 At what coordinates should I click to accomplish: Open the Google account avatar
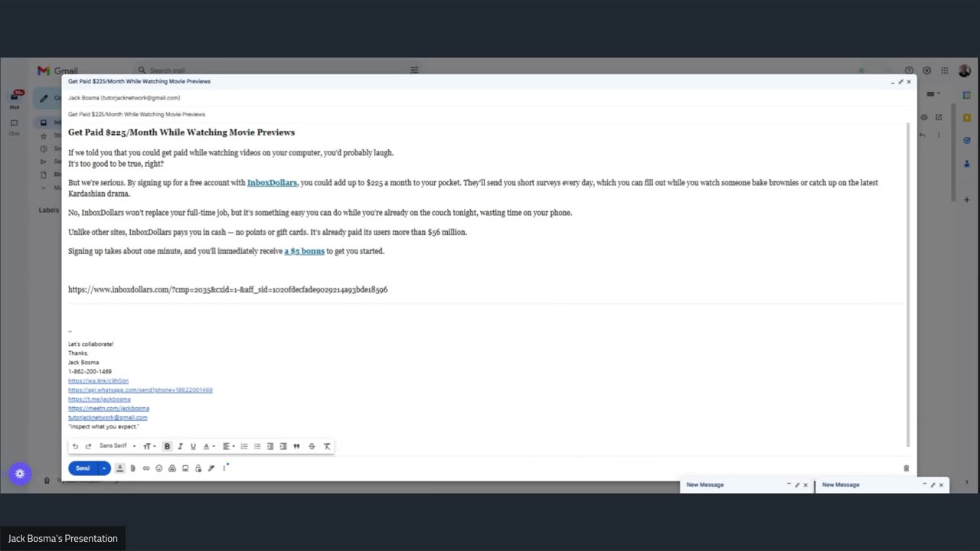[965, 70]
